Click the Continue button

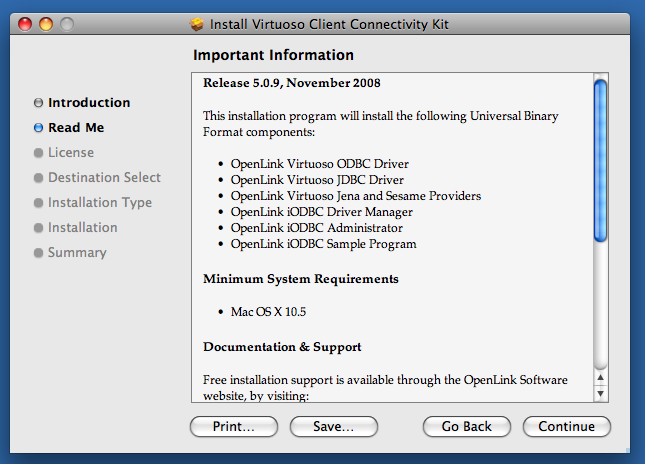[x=566, y=427]
